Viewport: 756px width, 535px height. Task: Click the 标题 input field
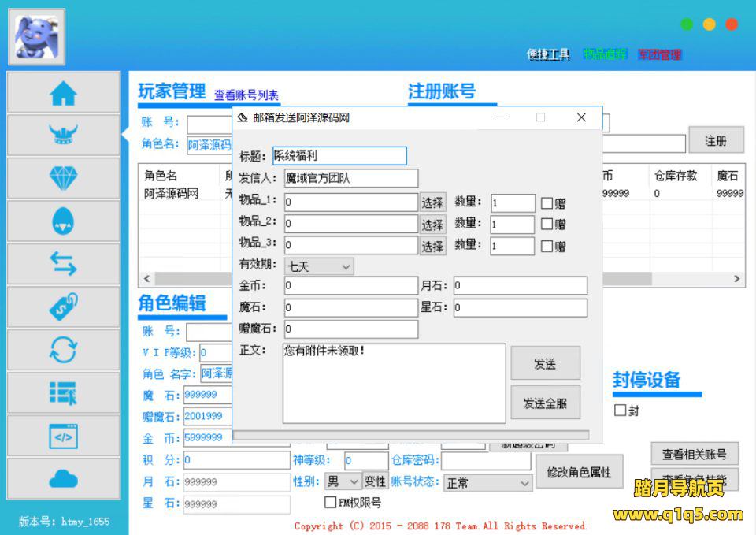coord(339,156)
